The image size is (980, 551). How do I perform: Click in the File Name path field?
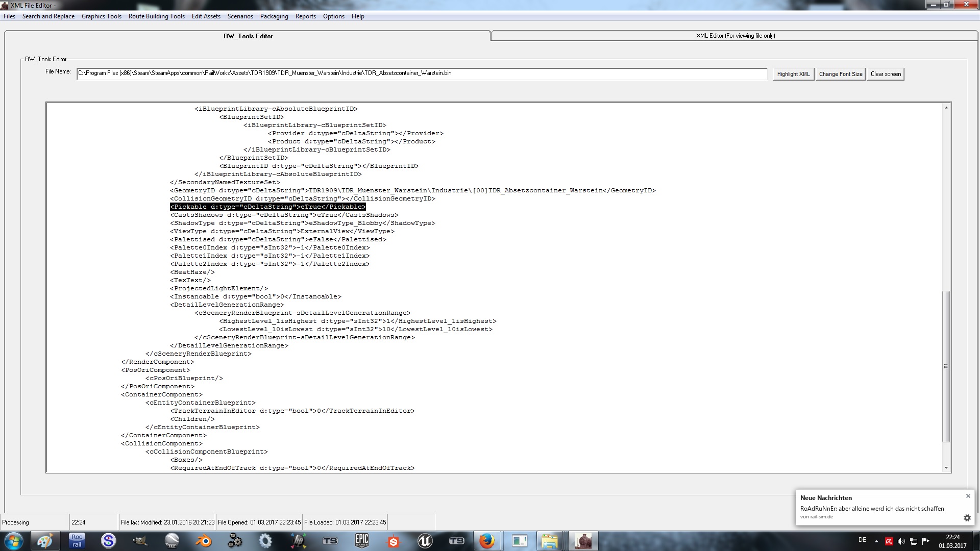(422, 73)
